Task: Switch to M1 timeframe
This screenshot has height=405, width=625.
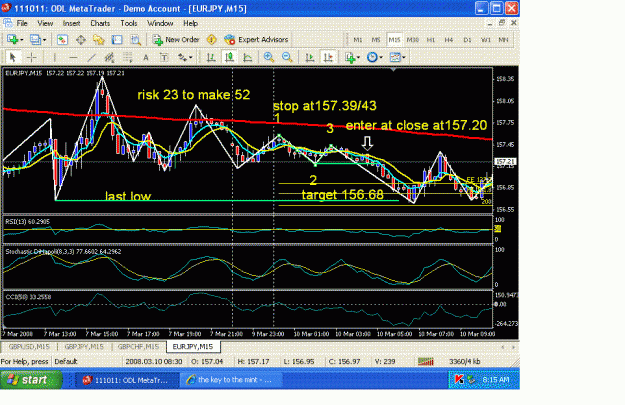Action: (358, 40)
